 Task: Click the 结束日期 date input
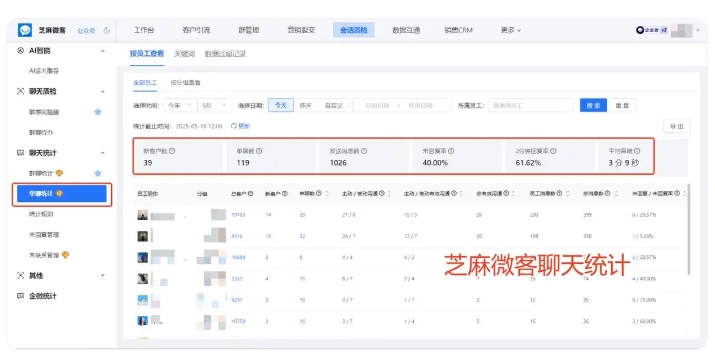[420, 105]
